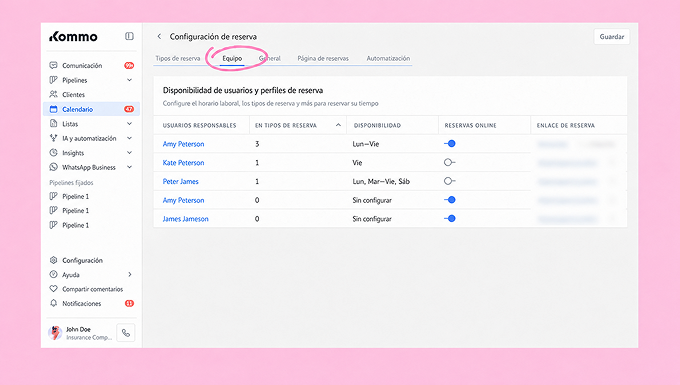Image resolution: width=680 pixels, height=385 pixels.
Task: Expand the Pipelines chevron
Action: [x=129, y=80]
